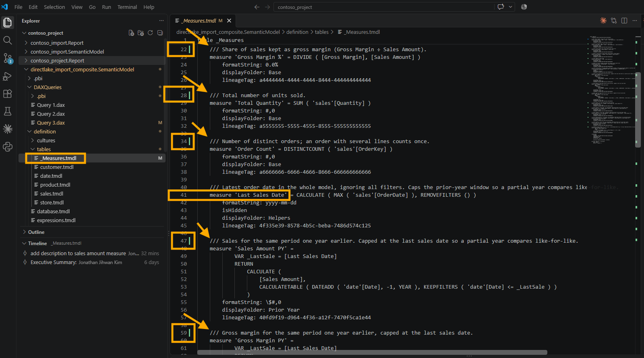The height and width of the screenshot is (358, 644).
Task: Open the Edit menu
Action: 33,7
